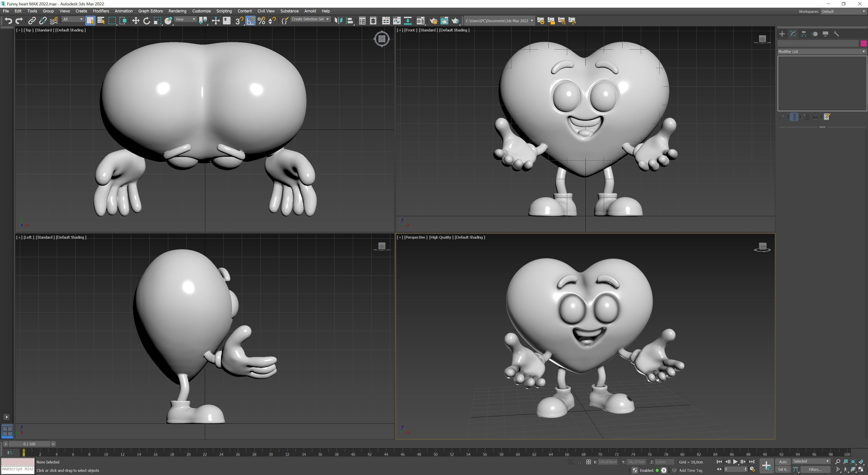Open the Workspaces Default dropdown
The height and width of the screenshot is (475, 868).
pos(844,12)
